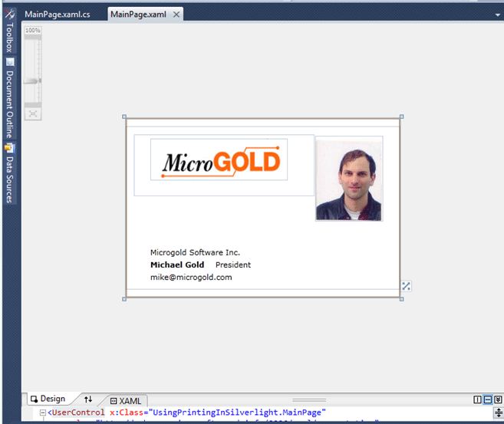Click the Michael Gold name label
The height and width of the screenshot is (424, 504).
pyautogui.click(x=177, y=265)
